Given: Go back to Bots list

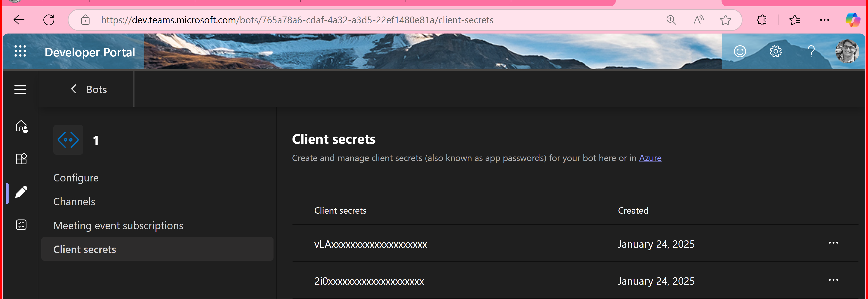Looking at the screenshot, I should pos(89,89).
